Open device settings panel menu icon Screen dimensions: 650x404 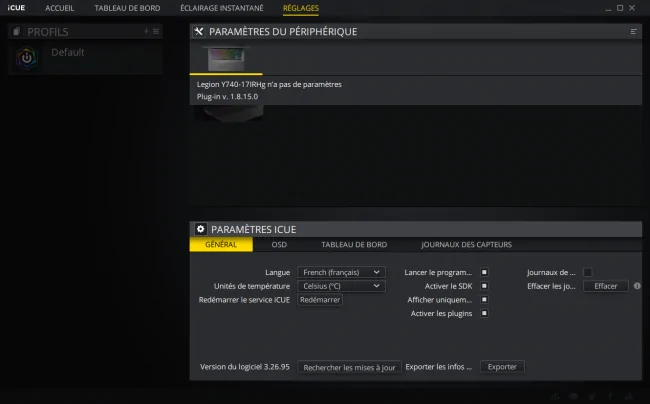coord(633,31)
